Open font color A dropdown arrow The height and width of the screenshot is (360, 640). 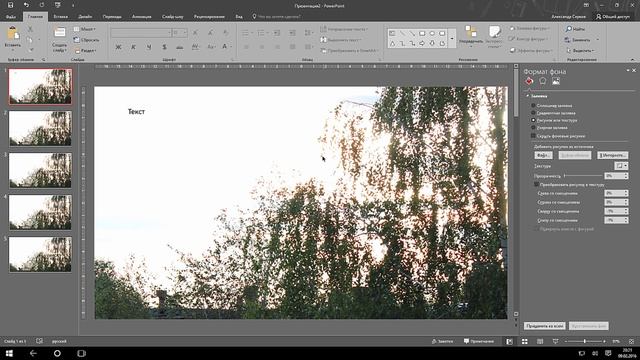231,47
